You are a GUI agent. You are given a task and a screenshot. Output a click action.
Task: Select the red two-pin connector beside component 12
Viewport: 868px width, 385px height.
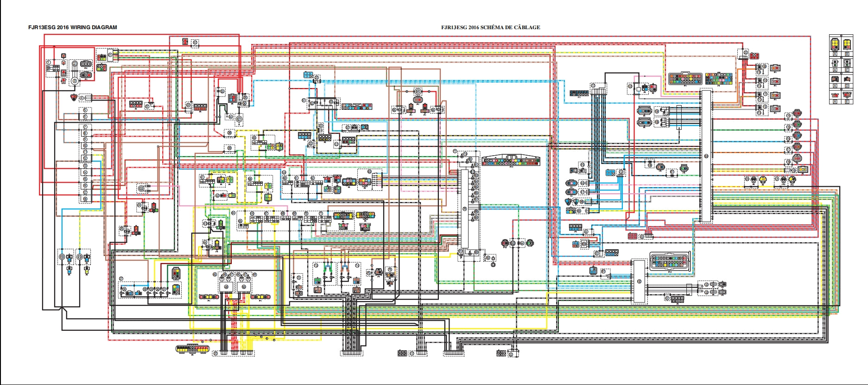(185, 43)
